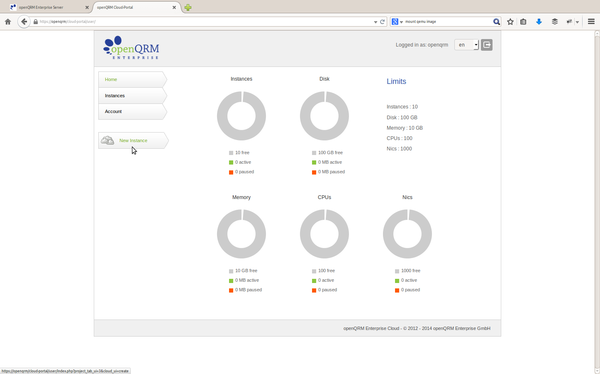Viewport: 600px width, 374px height.
Task: Open the search engine selector arrow
Action: [x=401, y=22]
